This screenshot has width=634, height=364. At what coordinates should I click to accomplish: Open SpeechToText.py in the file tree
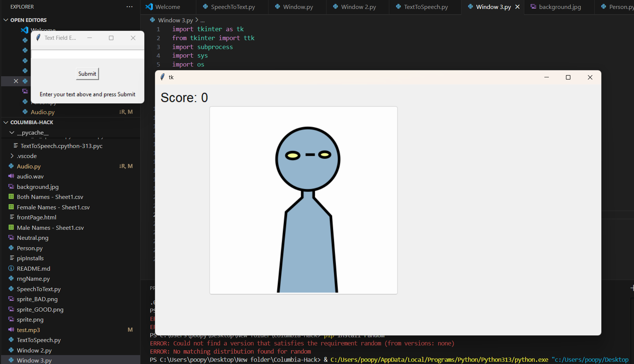pyautogui.click(x=39, y=289)
